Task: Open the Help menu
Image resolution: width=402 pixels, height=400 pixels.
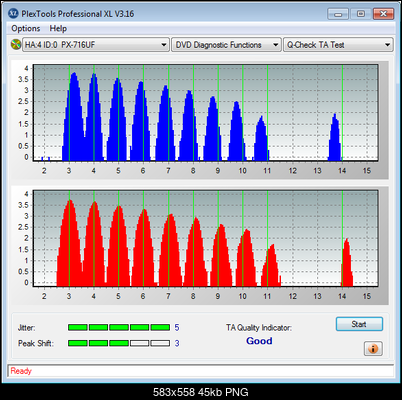Action: point(58,29)
